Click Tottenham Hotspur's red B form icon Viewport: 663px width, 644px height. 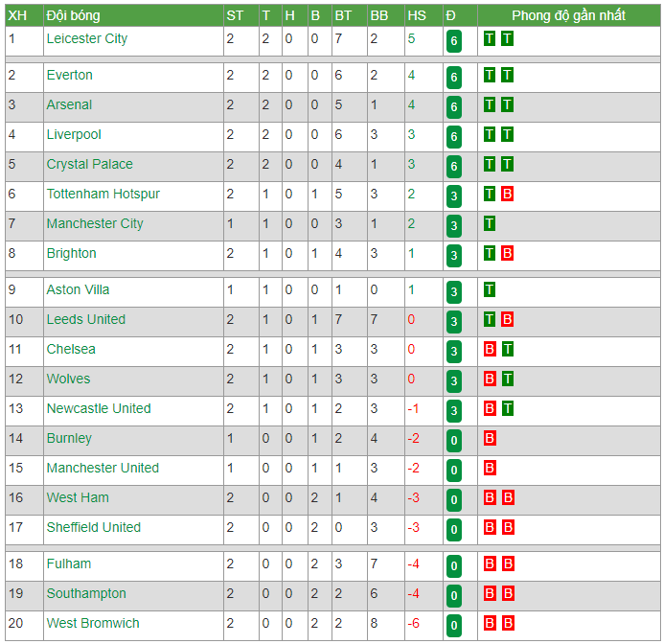click(507, 195)
